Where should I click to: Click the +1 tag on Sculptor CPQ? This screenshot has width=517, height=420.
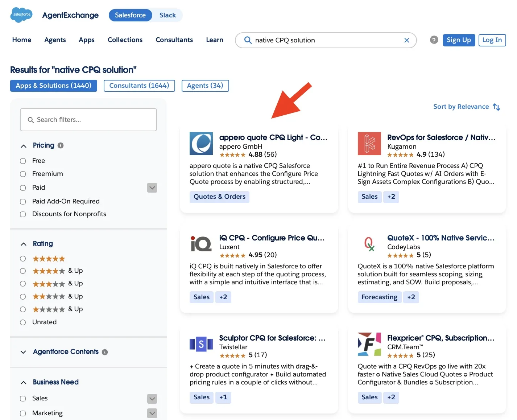tap(223, 397)
